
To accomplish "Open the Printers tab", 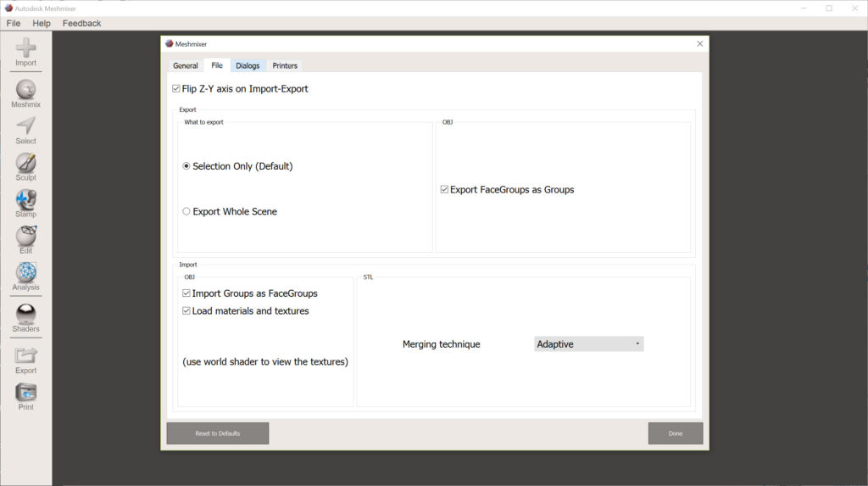I will (x=285, y=65).
